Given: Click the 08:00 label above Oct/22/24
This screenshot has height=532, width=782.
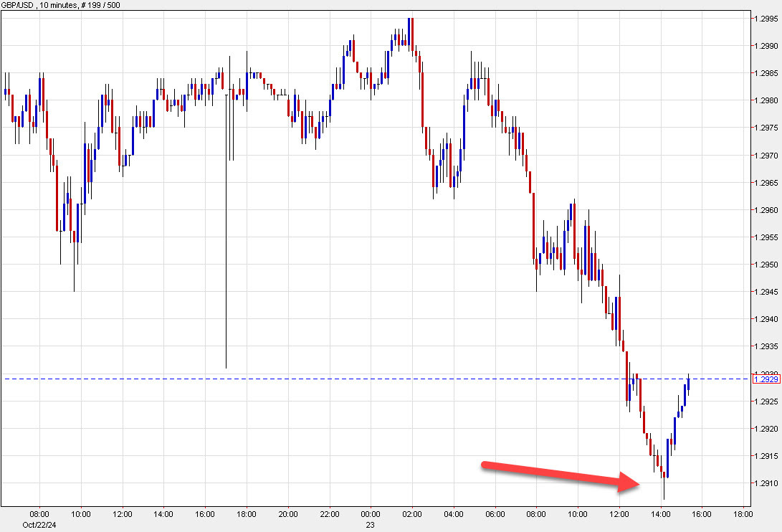Looking at the screenshot, I should click(x=39, y=515).
